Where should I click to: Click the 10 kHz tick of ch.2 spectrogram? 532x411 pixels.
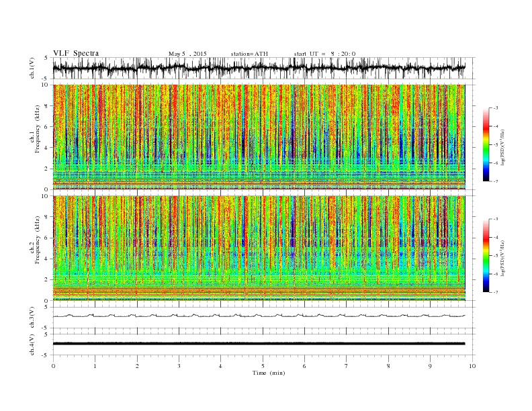click(45, 196)
